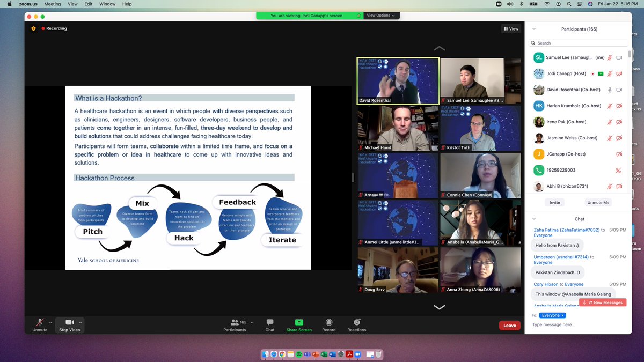Click Zaha Fatima's name in chat
Viewport: 644px width, 362px height.
pyautogui.click(x=566, y=230)
